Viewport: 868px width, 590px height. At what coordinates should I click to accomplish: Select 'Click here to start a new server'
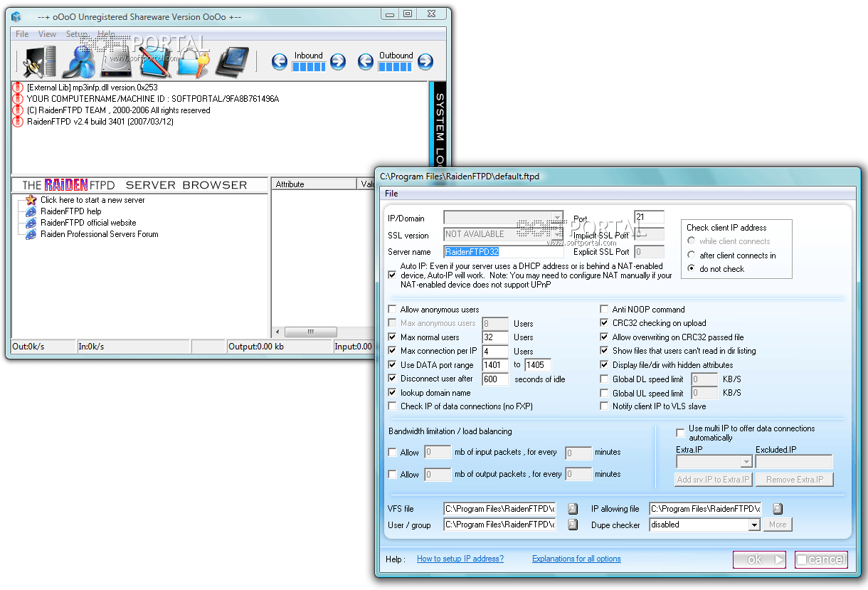click(x=92, y=200)
